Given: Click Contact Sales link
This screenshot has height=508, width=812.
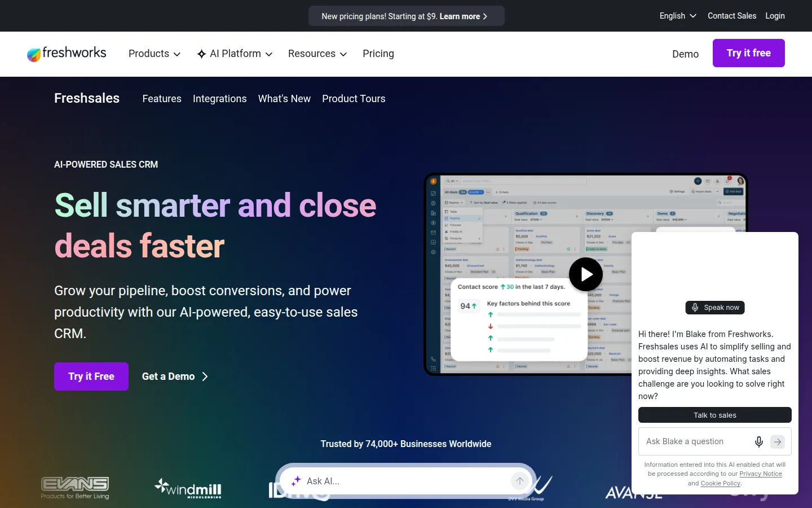Looking at the screenshot, I should tap(732, 16).
